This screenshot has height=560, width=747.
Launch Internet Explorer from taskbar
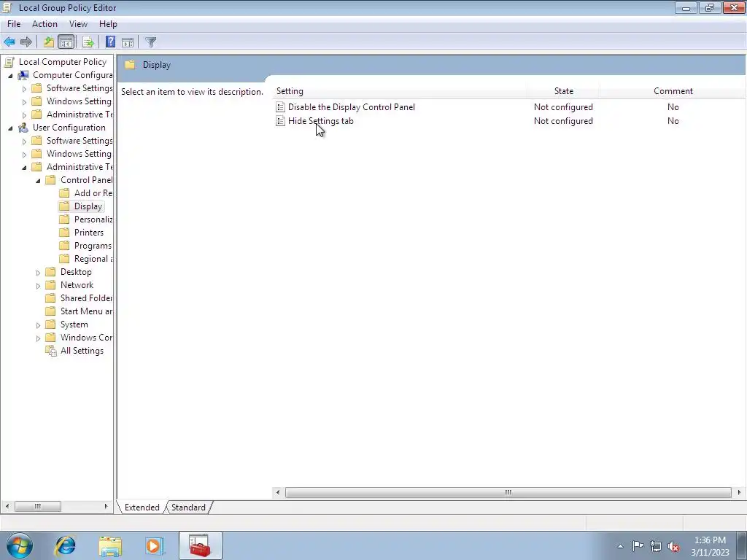click(65, 545)
